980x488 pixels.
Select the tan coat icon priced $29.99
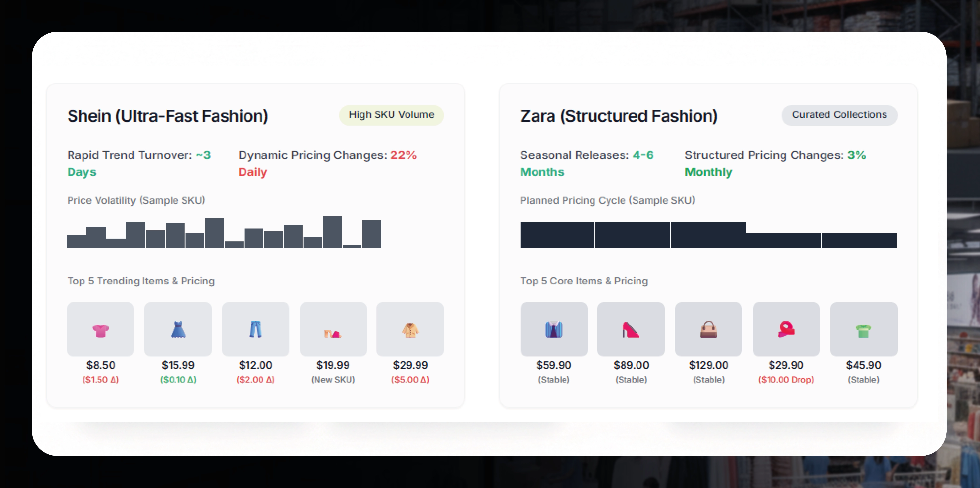click(x=410, y=329)
